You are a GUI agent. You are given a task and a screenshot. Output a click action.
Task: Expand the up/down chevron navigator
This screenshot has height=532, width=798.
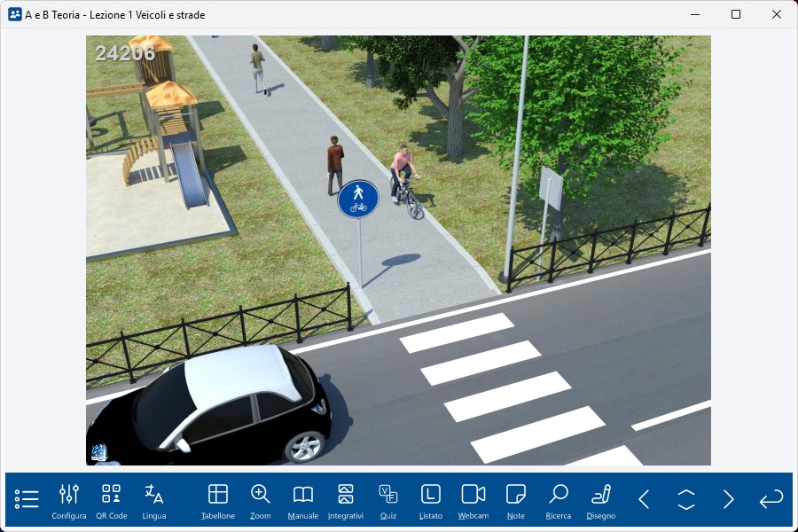click(686, 499)
